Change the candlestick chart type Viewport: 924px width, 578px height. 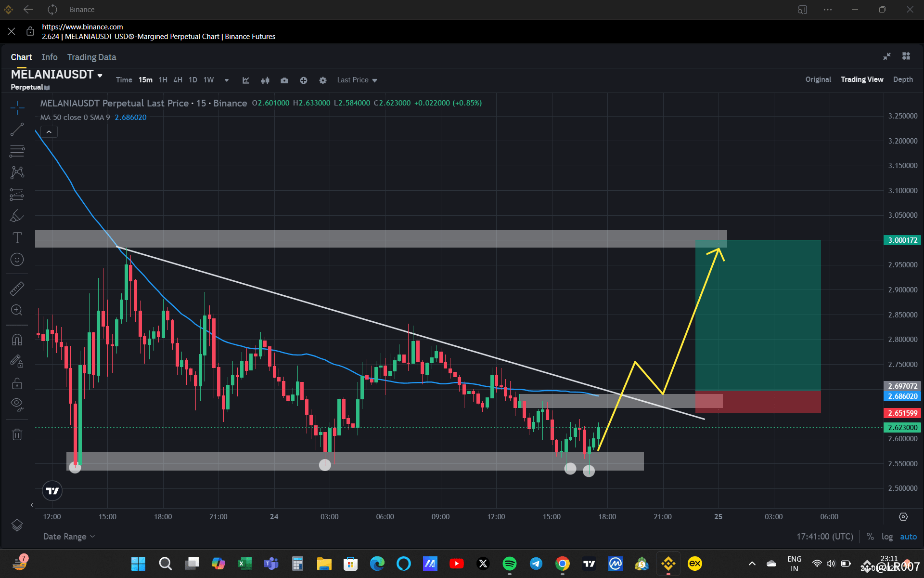click(x=265, y=80)
